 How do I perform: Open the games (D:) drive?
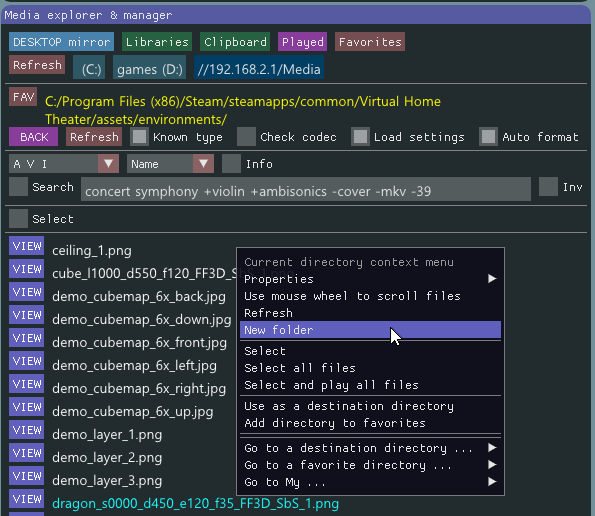tap(150, 68)
